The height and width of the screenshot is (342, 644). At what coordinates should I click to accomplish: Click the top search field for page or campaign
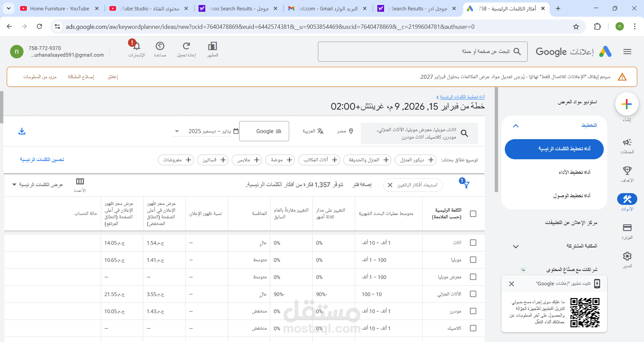[x=423, y=52]
